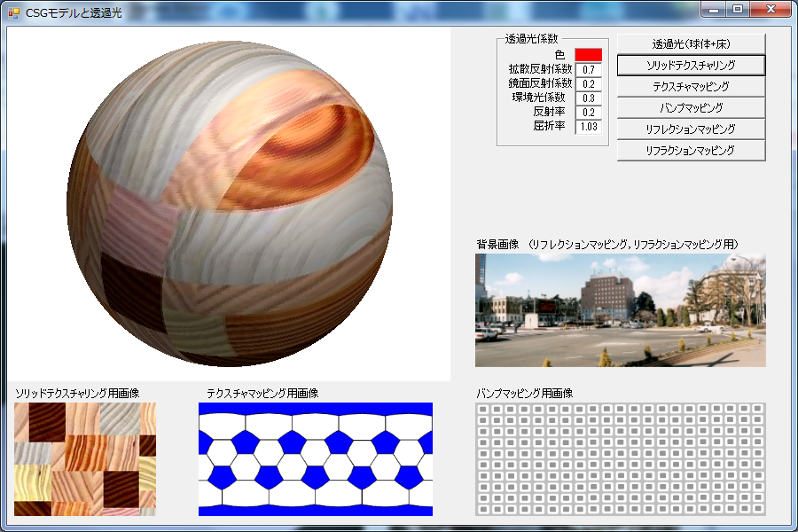
Task: Click the 透過光(球体+床) button
Action: 691,44
